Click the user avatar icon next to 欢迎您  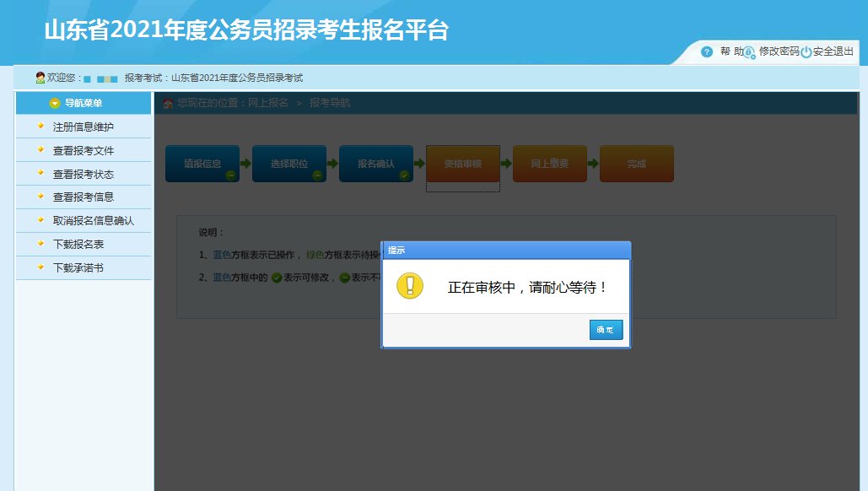[39, 76]
